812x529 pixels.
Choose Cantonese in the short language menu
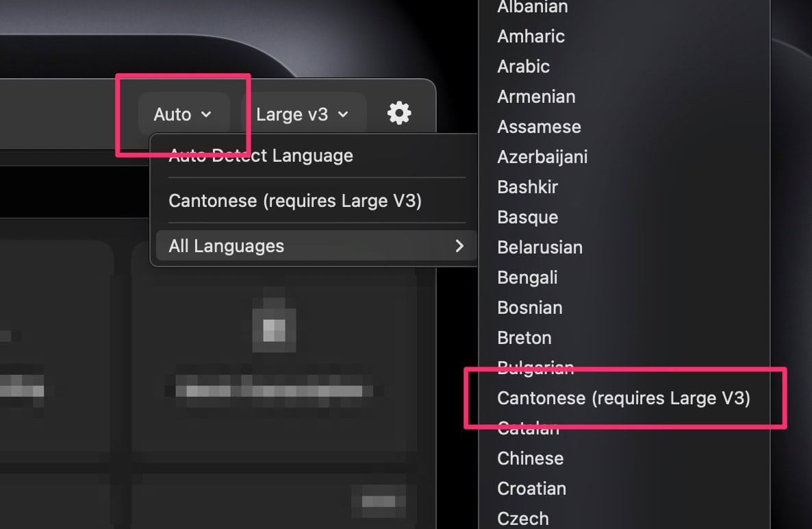pyautogui.click(x=295, y=201)
